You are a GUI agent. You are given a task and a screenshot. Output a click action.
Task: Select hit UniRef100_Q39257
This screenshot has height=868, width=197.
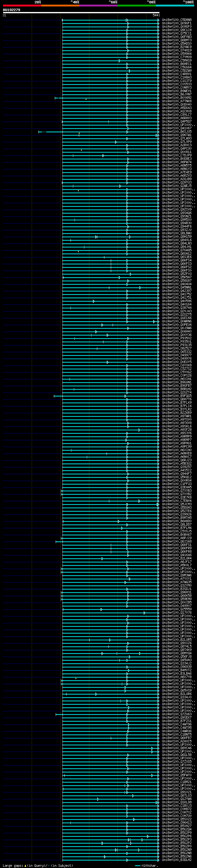pyautogui.click(x=176, y=467)
